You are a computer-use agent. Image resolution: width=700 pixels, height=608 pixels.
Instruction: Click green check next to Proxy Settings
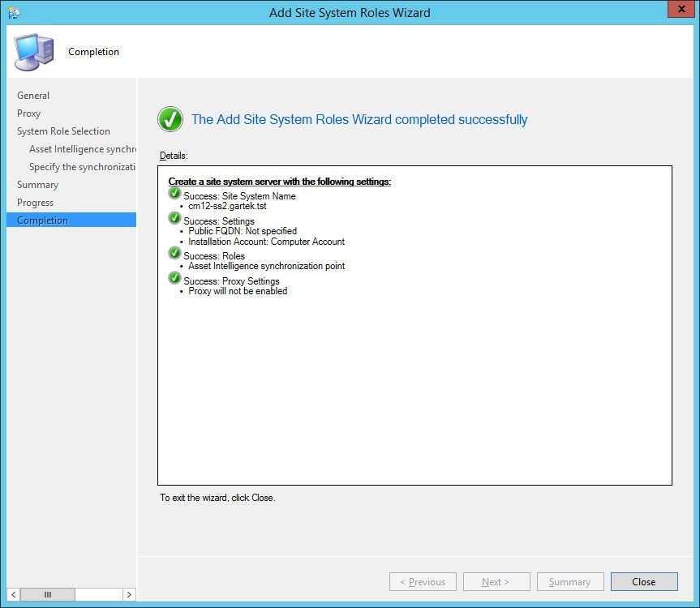tap(174, 278)
